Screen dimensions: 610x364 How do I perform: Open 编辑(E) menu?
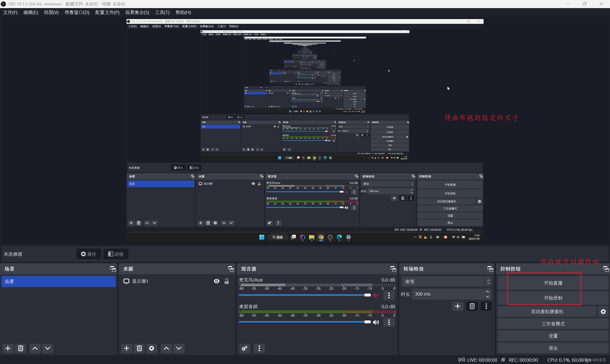click(x=31, y=12)
